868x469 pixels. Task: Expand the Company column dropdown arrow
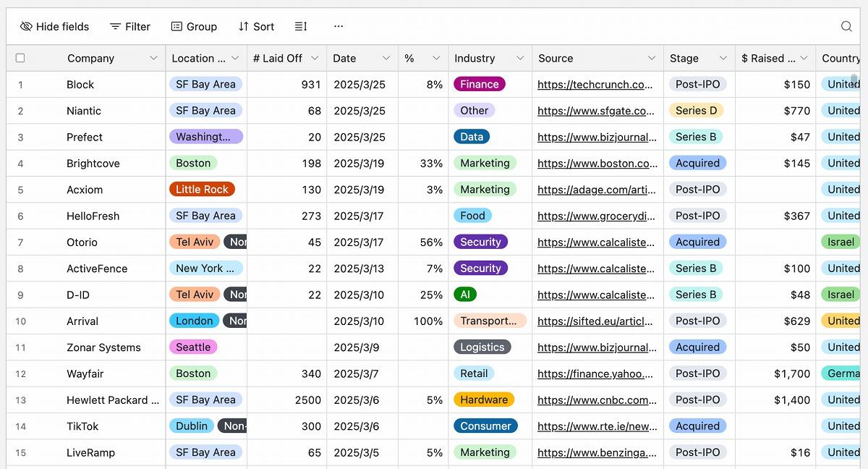tap(153, 59)
